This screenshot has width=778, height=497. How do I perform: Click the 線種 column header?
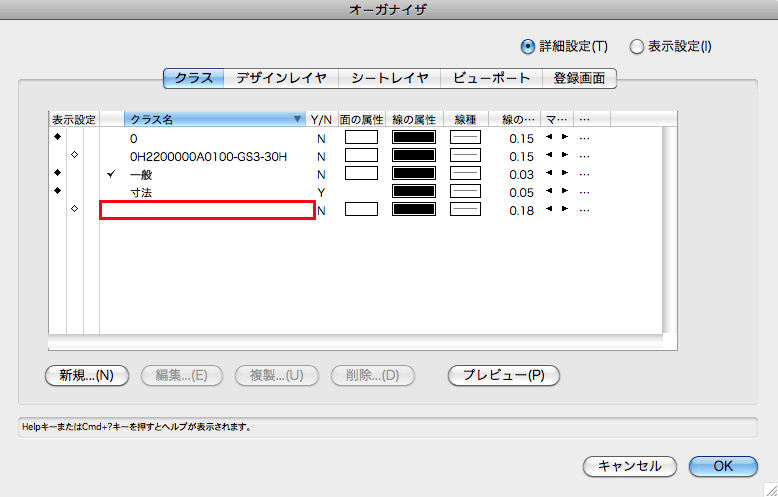[465, 119]
